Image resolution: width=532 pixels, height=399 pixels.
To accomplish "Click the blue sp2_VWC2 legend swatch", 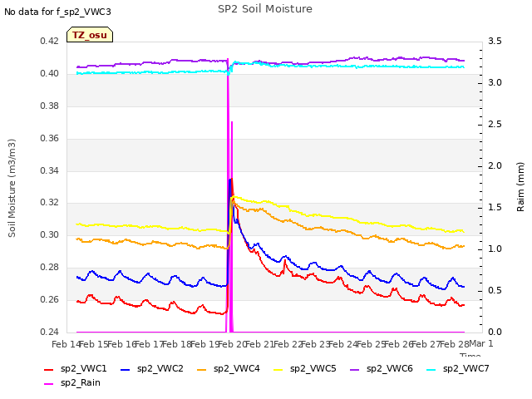I will click(x=126, y=369).
